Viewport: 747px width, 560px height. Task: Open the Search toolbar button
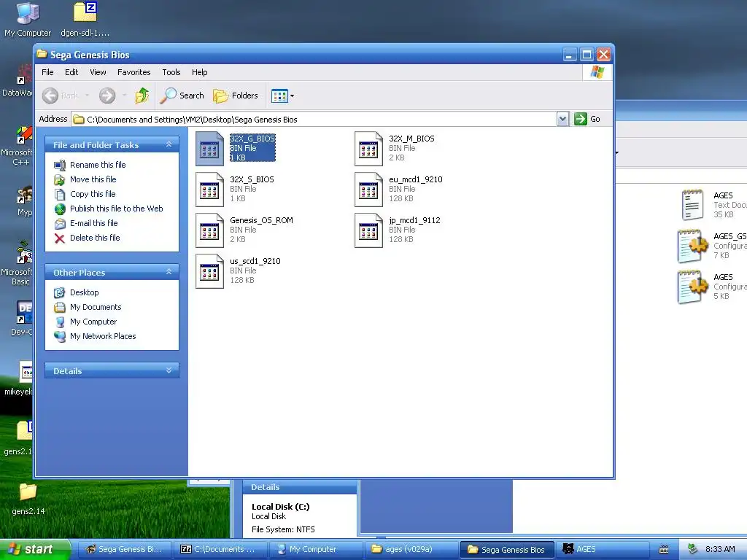coord(182,96)
